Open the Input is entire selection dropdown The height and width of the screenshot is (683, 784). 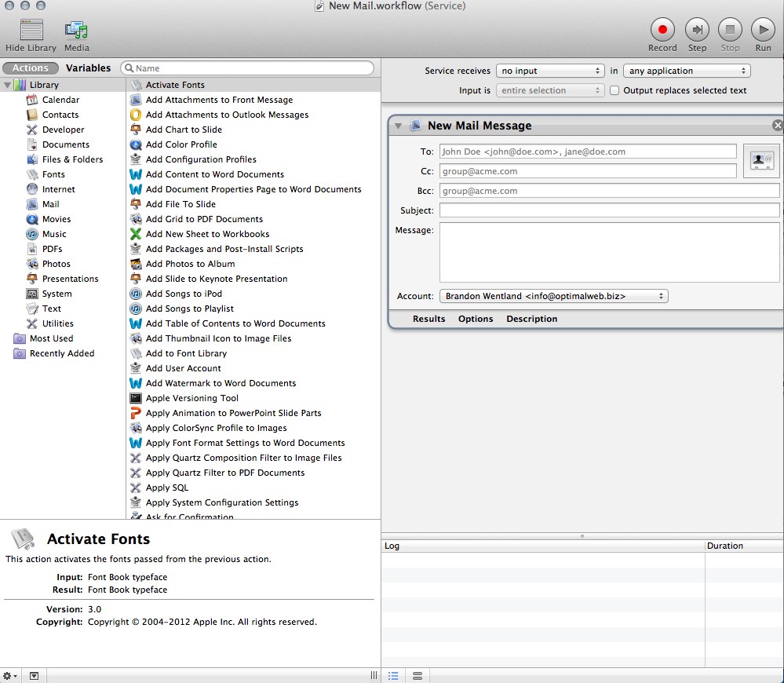[550, 90]
